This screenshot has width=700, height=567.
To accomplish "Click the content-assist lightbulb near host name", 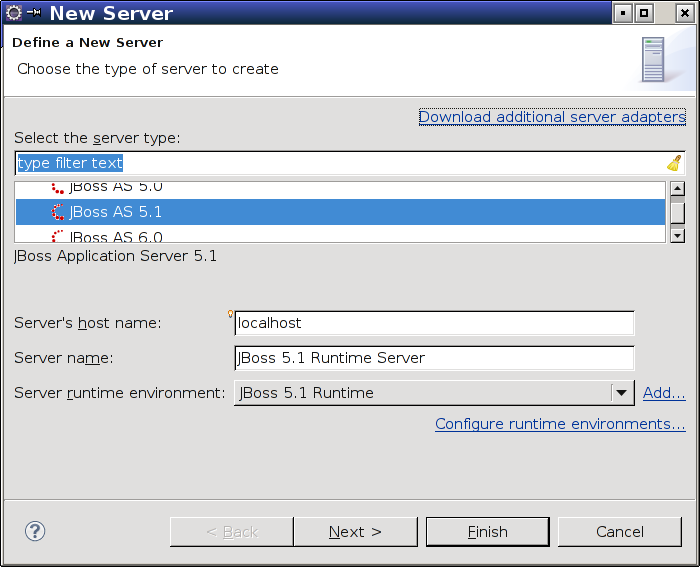I will tap(230, 314).
